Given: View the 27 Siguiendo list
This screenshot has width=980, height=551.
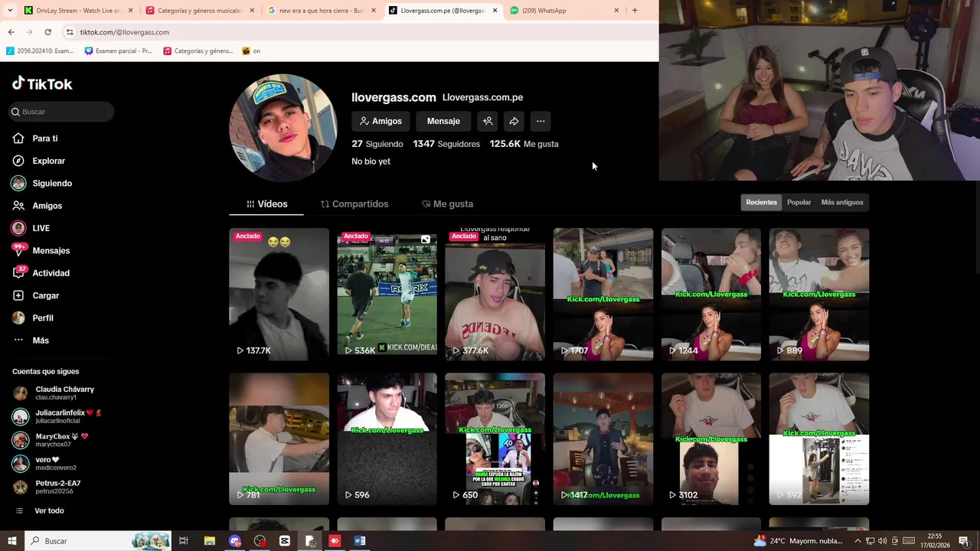Looking at the screenshot, I should click(377, 144).
